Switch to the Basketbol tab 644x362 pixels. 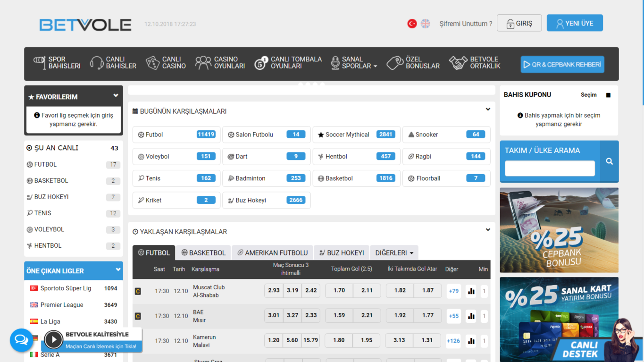203,253
